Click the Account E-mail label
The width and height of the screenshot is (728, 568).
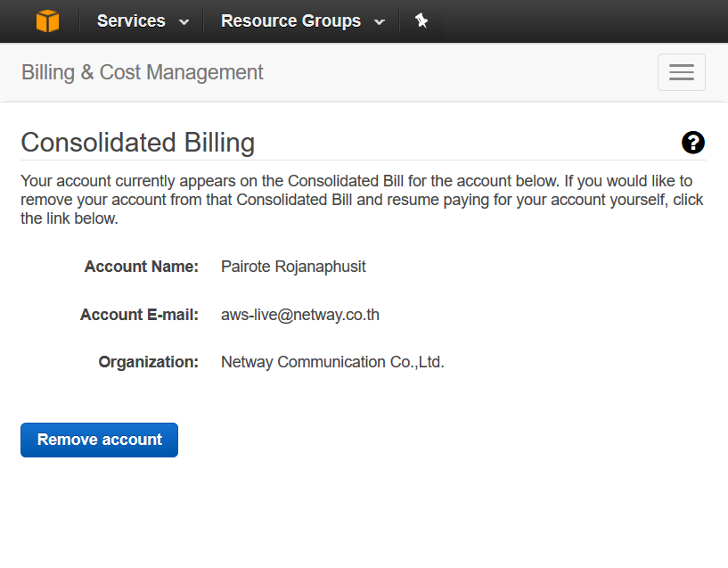[x=139, y=315]
